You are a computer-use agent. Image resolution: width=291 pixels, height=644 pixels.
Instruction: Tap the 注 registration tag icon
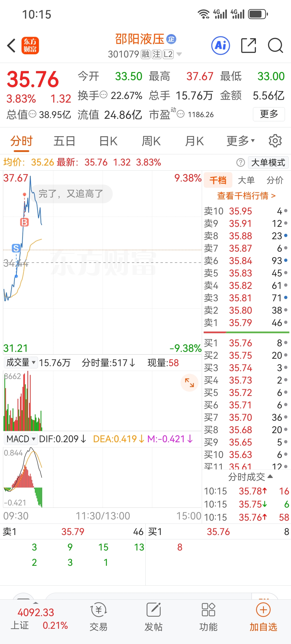click(156, 54)
